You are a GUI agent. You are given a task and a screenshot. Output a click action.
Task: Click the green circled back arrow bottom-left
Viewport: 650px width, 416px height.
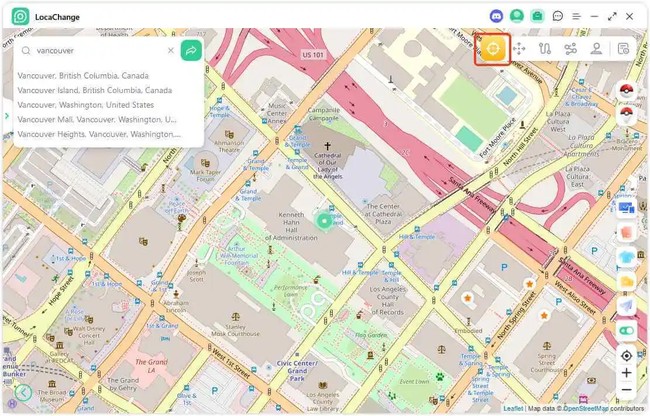pyautogui.click(x=23, y=392)
